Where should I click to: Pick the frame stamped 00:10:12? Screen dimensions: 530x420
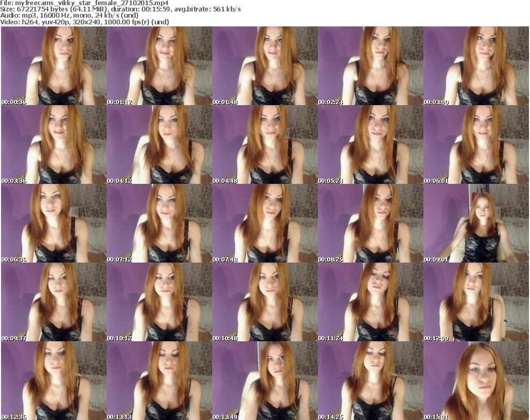(159, 302)
